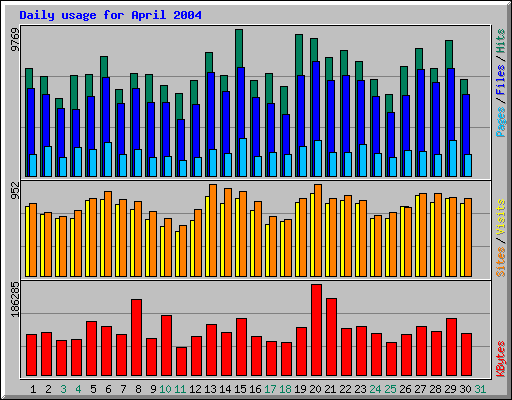Screen dimensions: 512x400
Task: Select the tallest green Hits bar for day 15
Action: [239, 48]
